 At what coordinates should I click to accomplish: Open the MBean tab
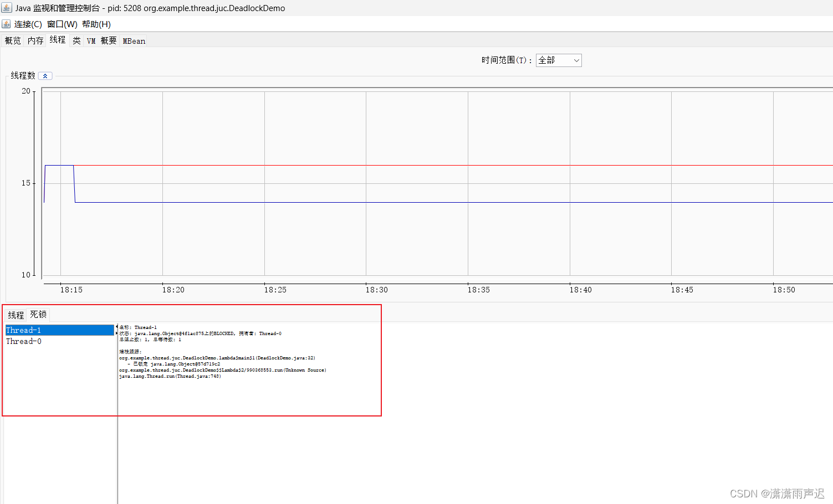(x=134, y=40)
